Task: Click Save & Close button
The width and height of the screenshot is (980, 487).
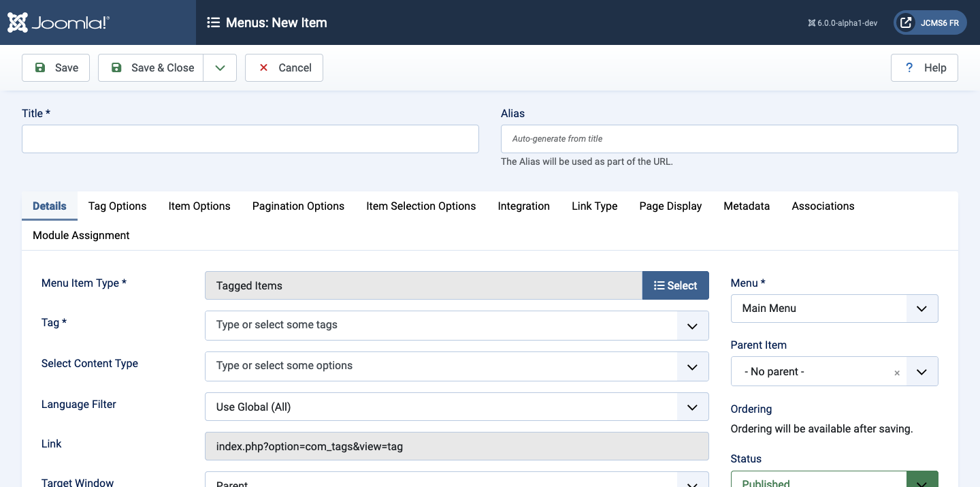Action: point(151,67)
